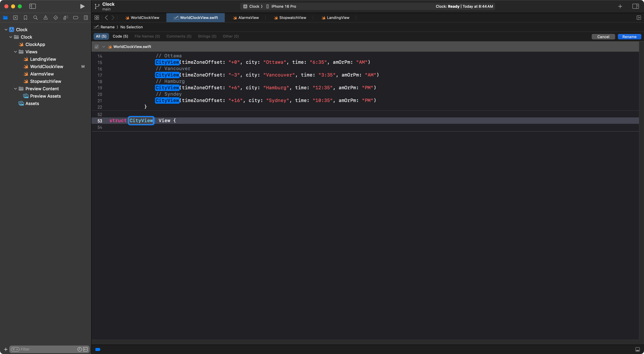Toggle the debug area button at bottom right

[637, 349]
